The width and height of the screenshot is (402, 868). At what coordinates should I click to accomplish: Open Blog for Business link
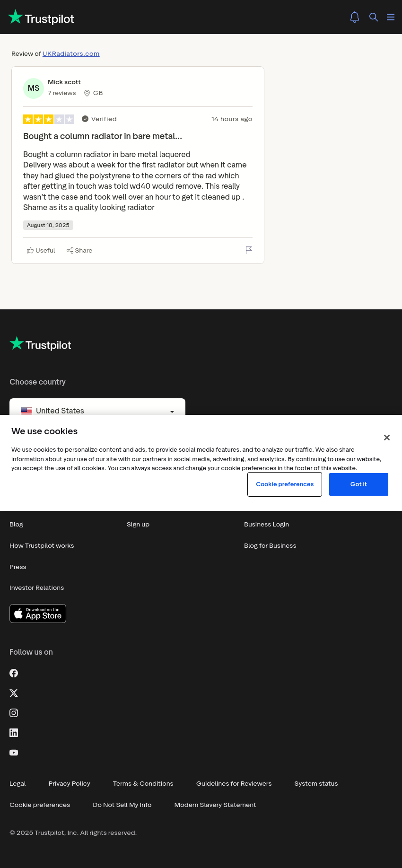[x=270, y=546]
